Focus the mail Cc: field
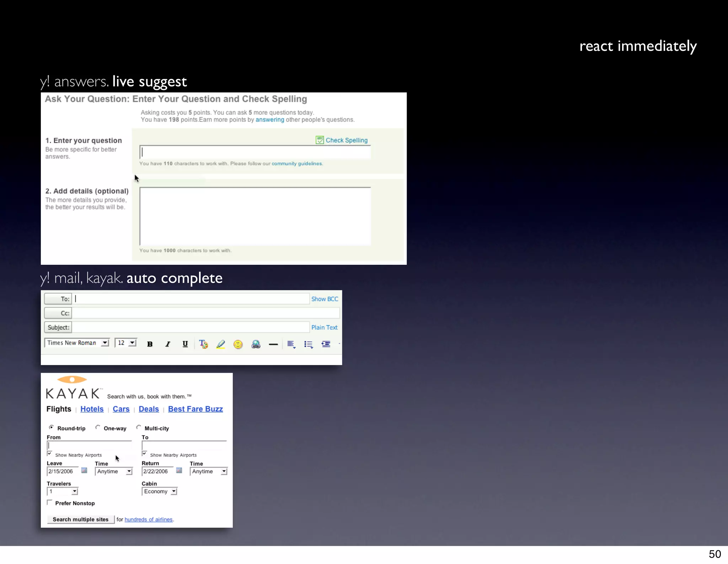The height and width of the screenshot is (564, 728). (206, 313)
